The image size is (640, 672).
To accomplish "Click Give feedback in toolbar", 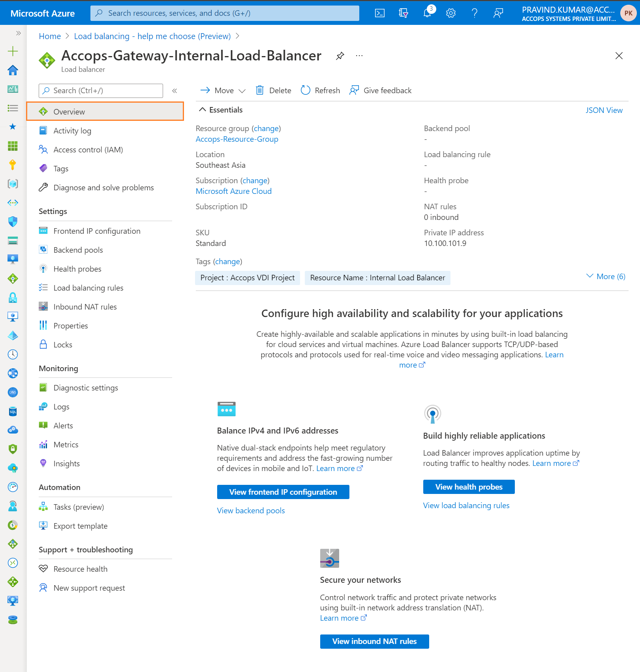I will (x=381, y=90).
